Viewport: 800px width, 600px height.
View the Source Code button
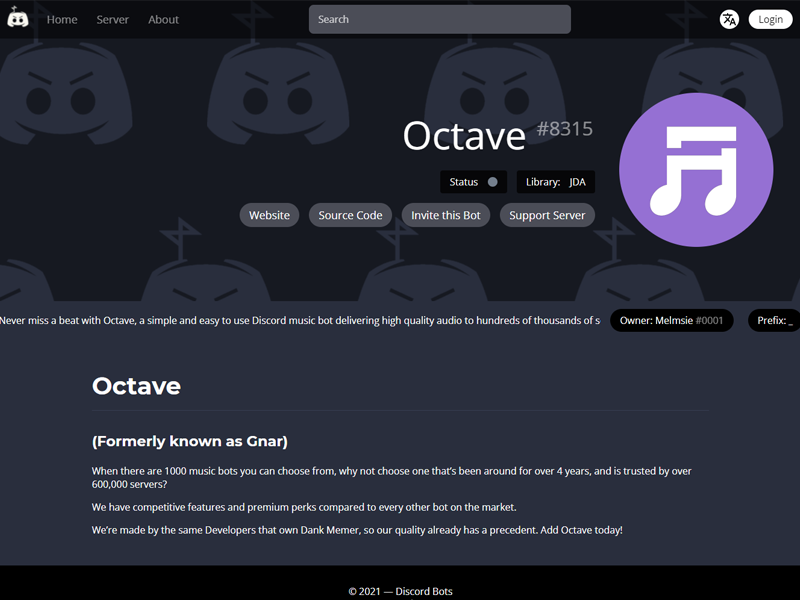351,215
